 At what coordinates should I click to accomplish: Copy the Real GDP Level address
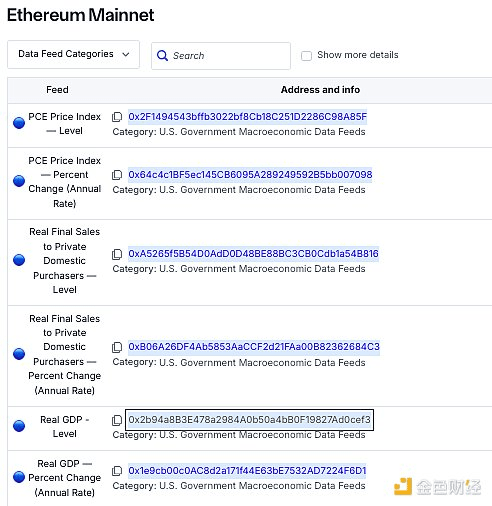click(117, 420)
